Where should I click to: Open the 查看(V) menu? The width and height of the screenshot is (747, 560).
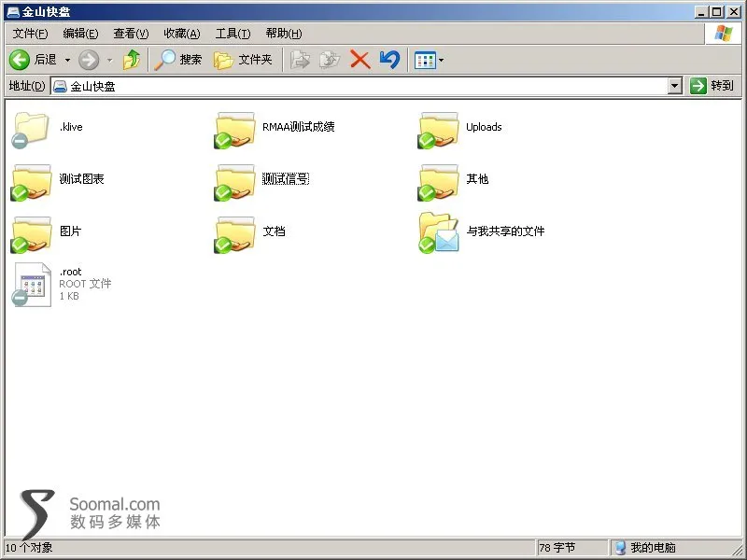[131, 34]
